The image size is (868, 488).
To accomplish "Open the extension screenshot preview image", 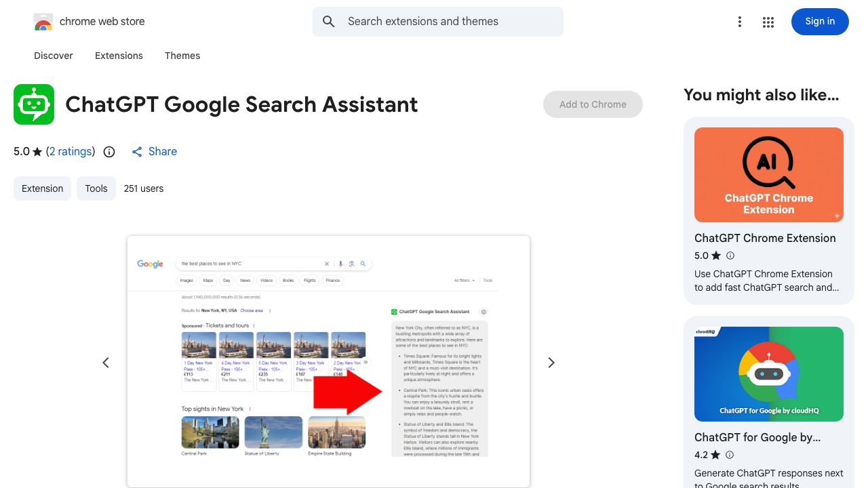I will tap(328, 361).
